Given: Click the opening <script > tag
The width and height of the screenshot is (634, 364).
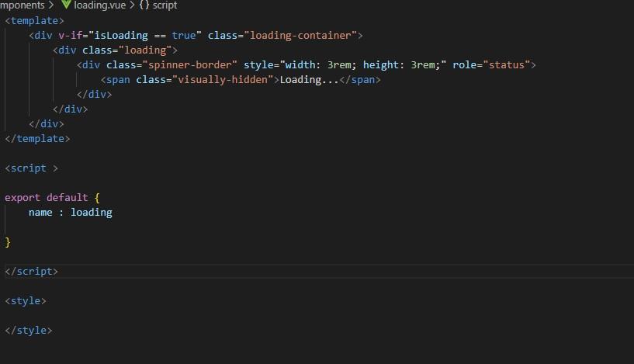Looking at the screenshot, I should [31, 168].
